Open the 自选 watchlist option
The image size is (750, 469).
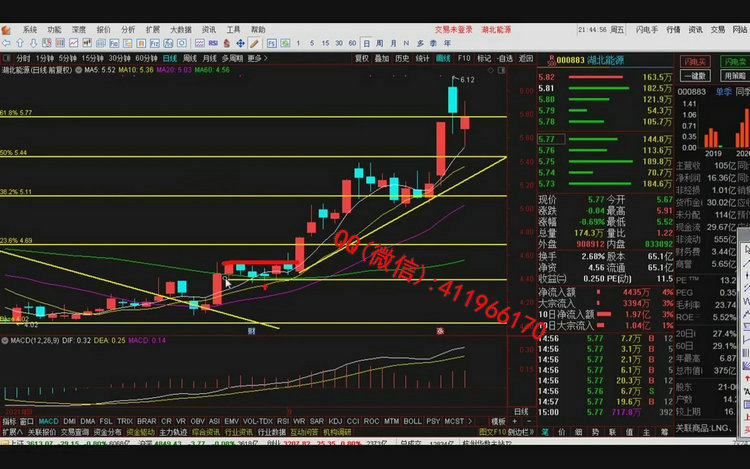(x=505, y=58)
